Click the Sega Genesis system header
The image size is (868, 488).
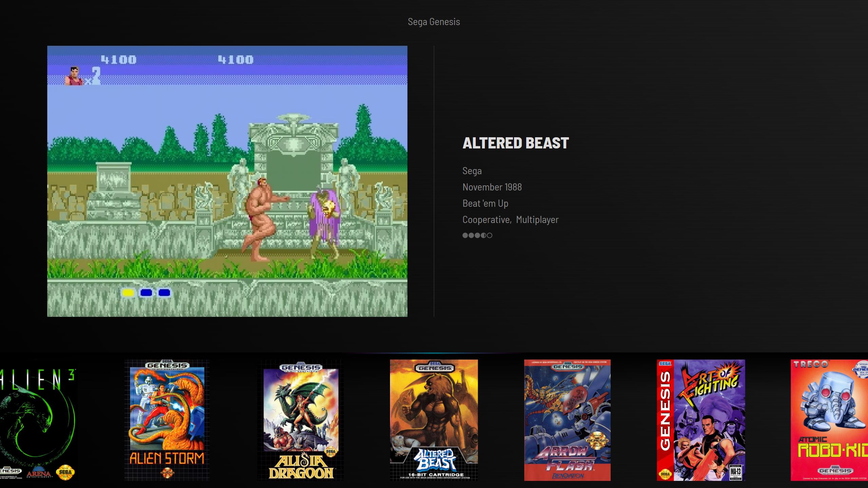[x=434, y=22]
